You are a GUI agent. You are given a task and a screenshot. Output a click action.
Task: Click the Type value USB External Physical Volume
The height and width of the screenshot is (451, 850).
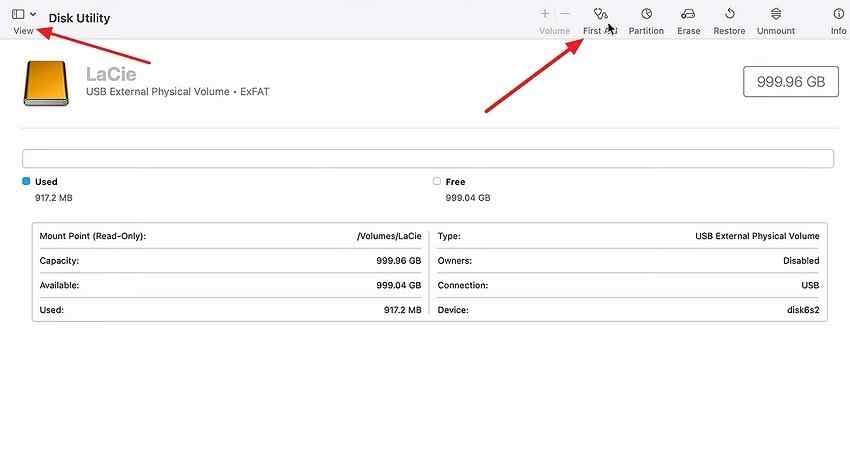pyautogui.click(x=757, y=236)
